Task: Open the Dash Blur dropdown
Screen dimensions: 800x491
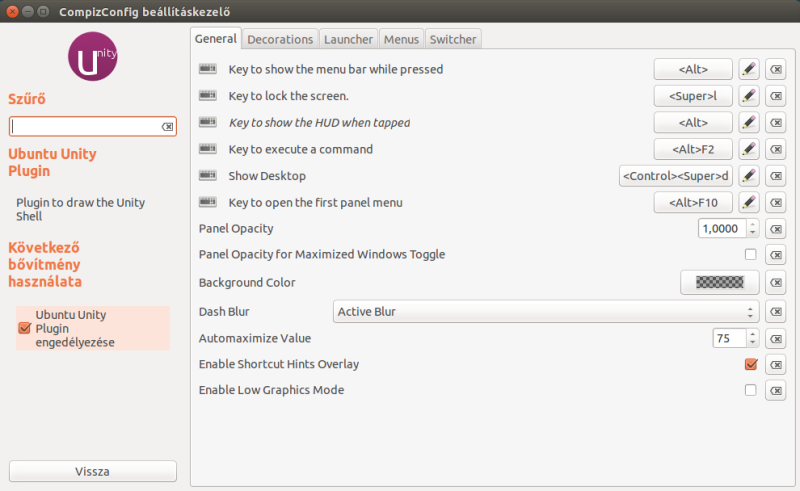Action: [546, 311]
